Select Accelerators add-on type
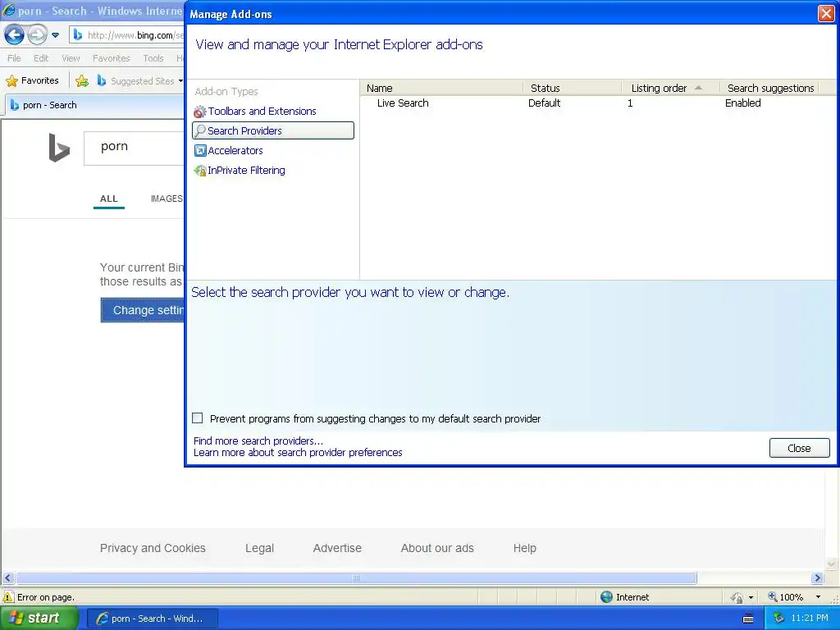Image resolution: width=840 pixels, height=630 pixels. pos(235,151)
